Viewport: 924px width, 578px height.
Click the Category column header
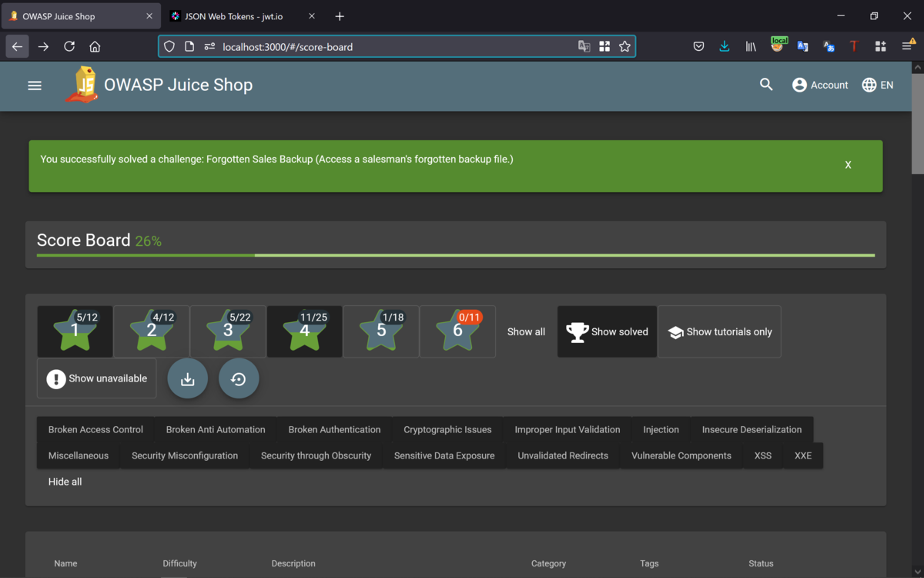548,563
